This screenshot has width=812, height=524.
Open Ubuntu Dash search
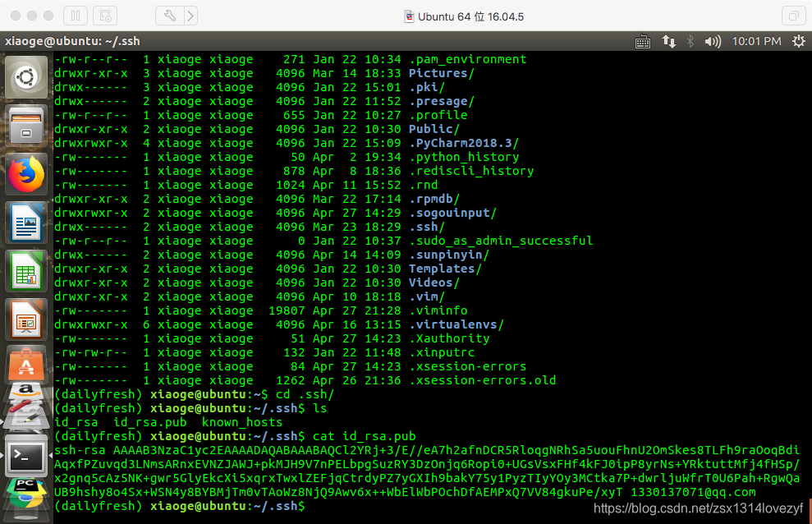(x=26, y=78)
